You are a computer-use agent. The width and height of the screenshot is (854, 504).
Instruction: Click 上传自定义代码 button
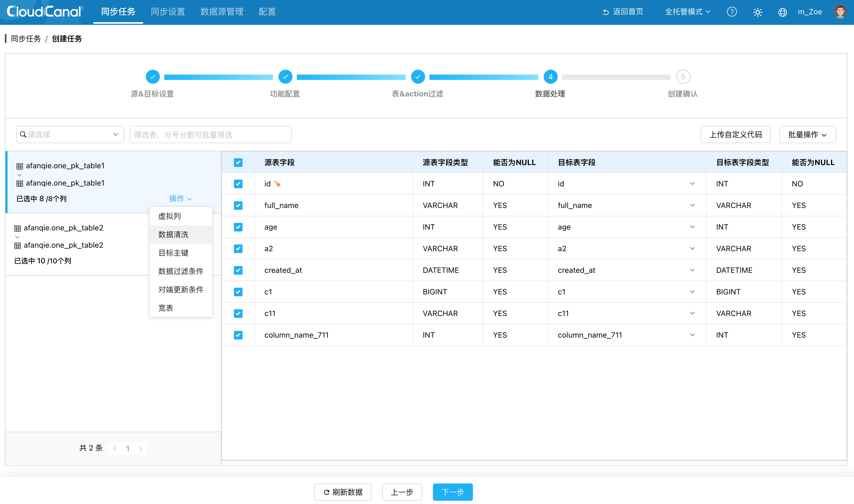735,135
